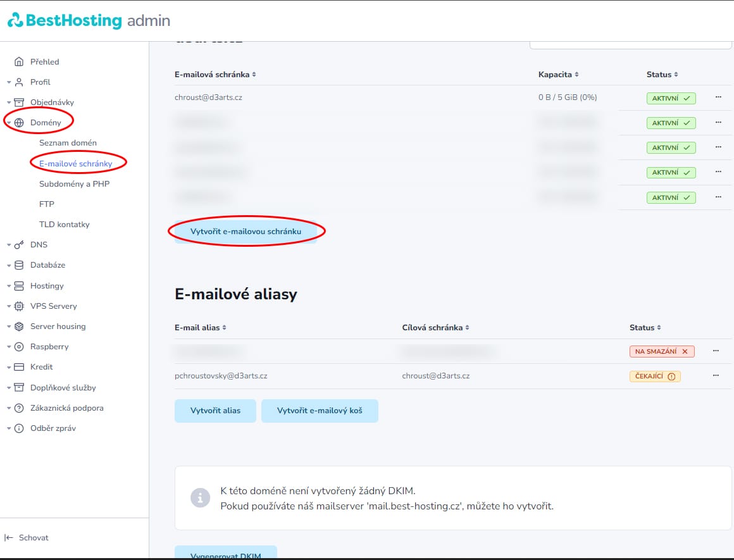Click the Schovat collapse arrow icon
This screenshot has height=560, width=734.
pos(8,537)
